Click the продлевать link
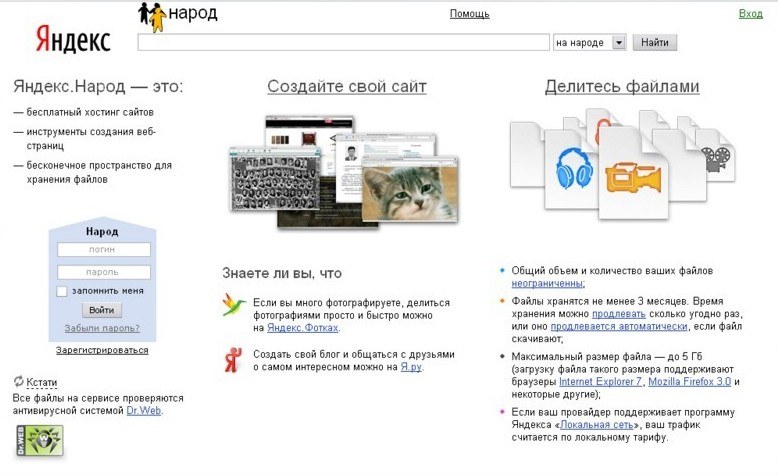Viewport: 778px width, 476px height. pos(619,314)
